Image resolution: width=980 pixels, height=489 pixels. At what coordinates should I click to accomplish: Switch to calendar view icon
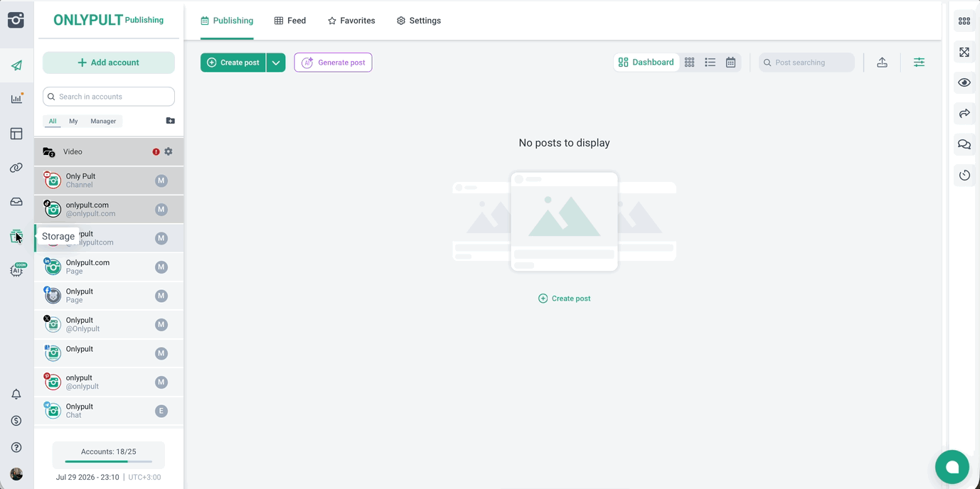[730, 63]
